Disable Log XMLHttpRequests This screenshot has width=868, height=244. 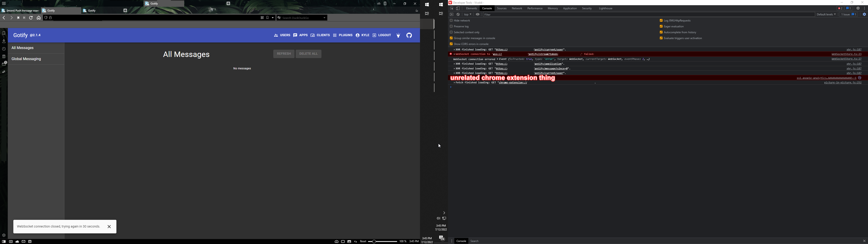coord(661,20)
